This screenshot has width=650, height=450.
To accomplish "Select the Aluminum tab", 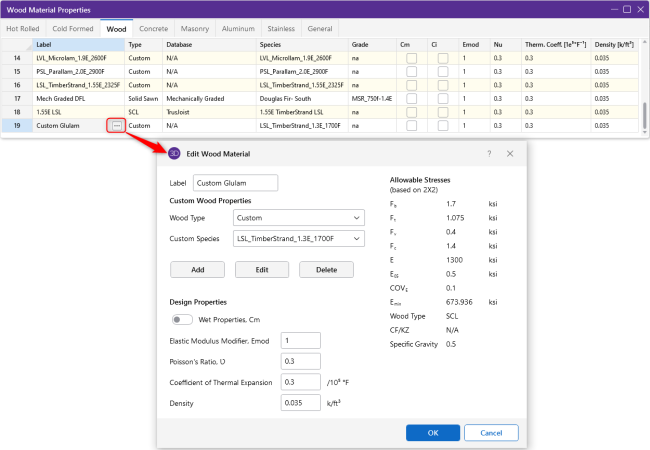I will click(240, 29).
